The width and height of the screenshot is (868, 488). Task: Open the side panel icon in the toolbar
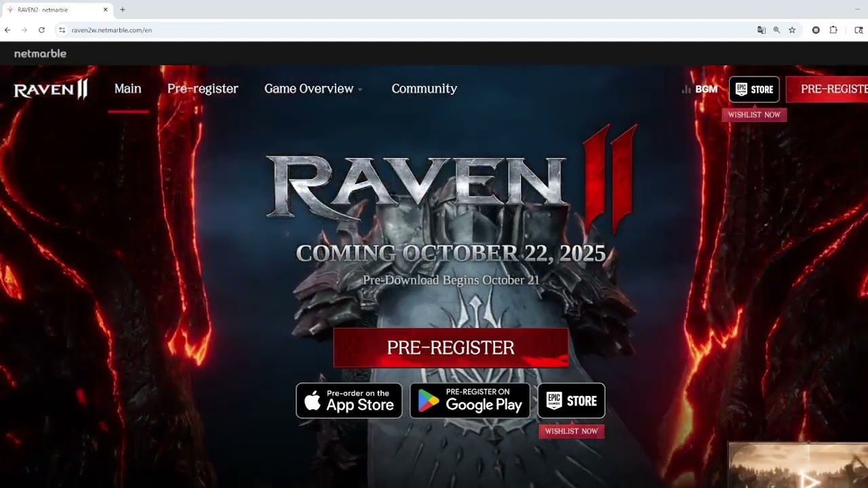(859, 30)
